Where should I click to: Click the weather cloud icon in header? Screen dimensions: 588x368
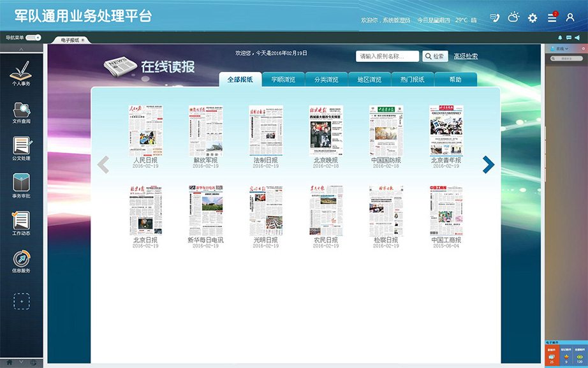click(x=513, y=17)
